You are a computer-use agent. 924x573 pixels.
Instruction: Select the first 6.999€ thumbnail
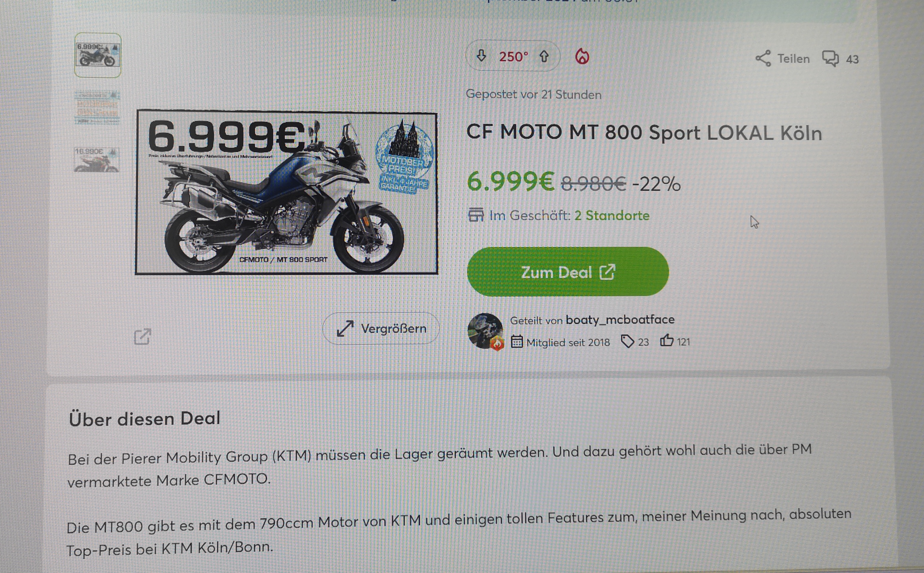(x=98, y=55)
